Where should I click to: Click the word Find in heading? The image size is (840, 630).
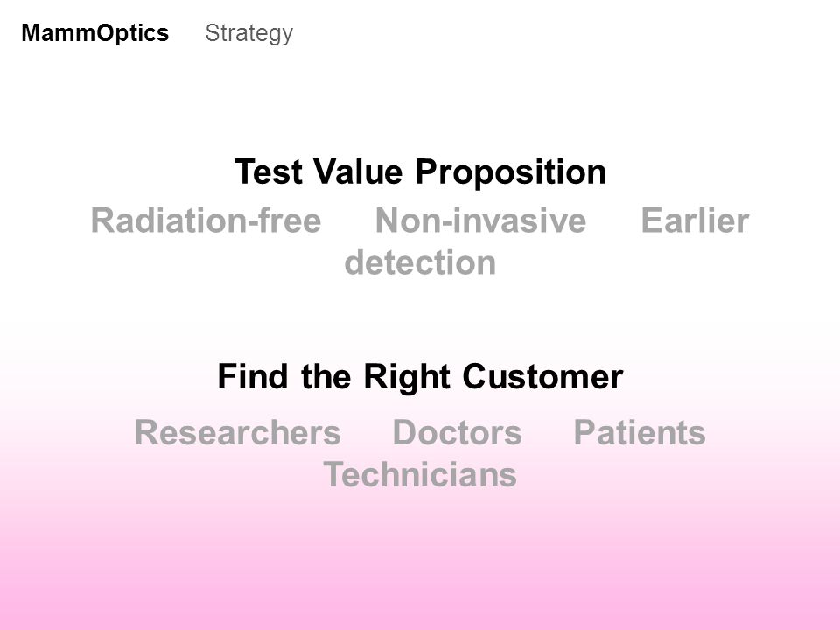(x=253, y=376)
